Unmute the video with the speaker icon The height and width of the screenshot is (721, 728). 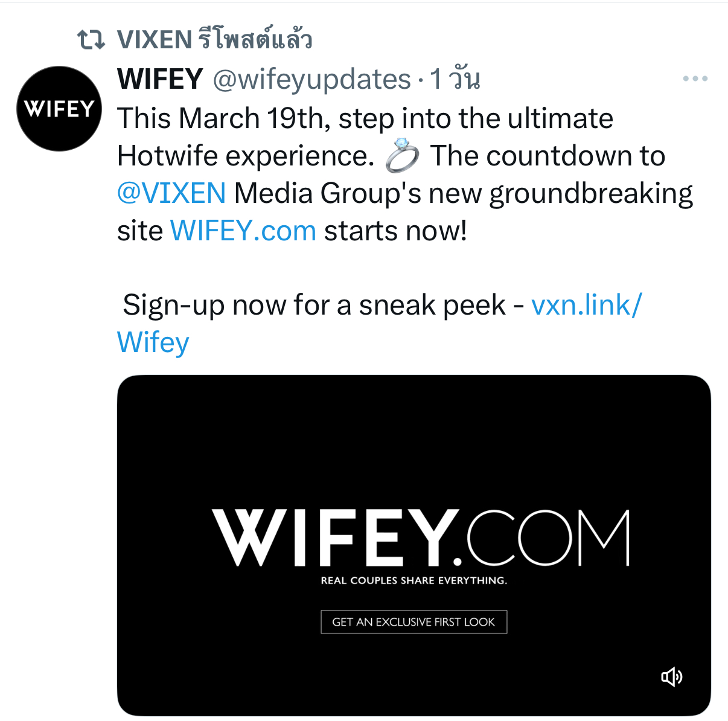tap(672, 677)
